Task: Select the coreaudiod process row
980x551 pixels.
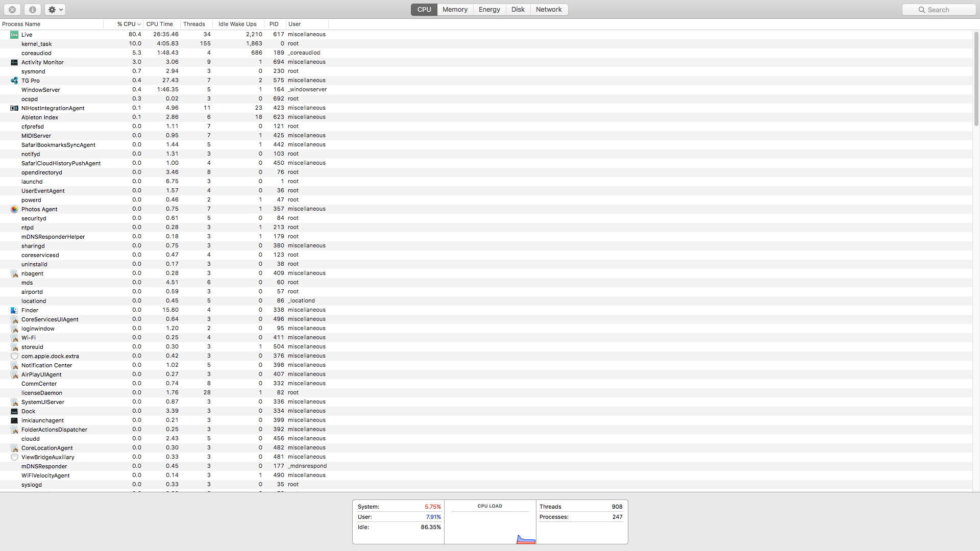Action: pyautogui.click(x=486, y=53)
